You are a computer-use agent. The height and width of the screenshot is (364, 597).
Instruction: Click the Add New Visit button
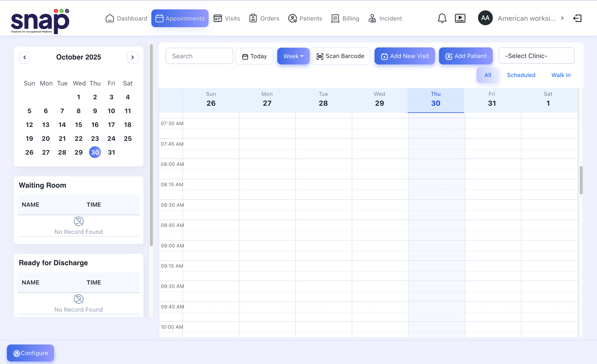404,56
